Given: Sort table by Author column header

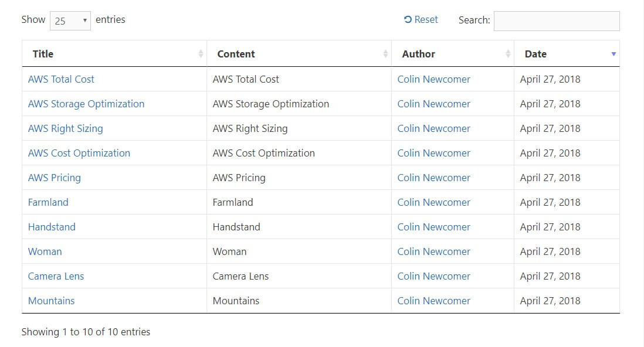Looking at the screenshot, I should [x=453, y=54].
